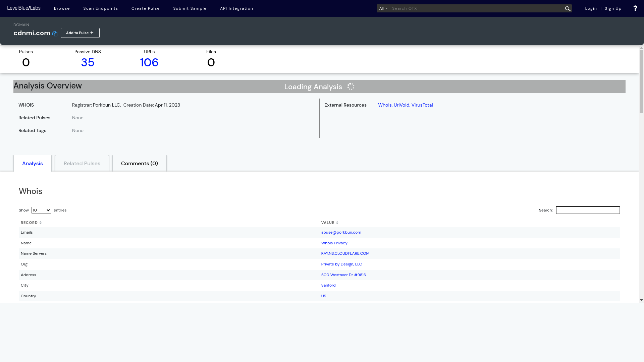
Task: Focus the Whois table Search field
Action: (588, 210)
